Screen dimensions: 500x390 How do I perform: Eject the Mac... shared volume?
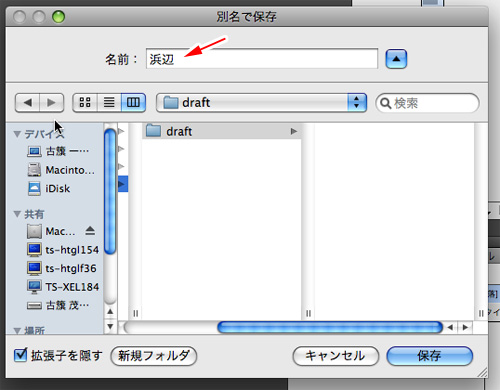tap(90, 231)
